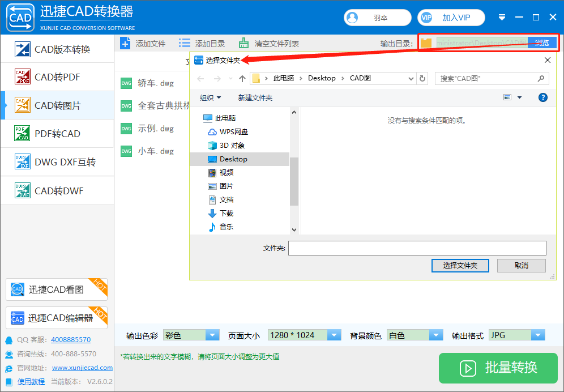This screenshot has width=564, height=392.
Task: Click the 浏览 browse button
Action: point(542,43)
